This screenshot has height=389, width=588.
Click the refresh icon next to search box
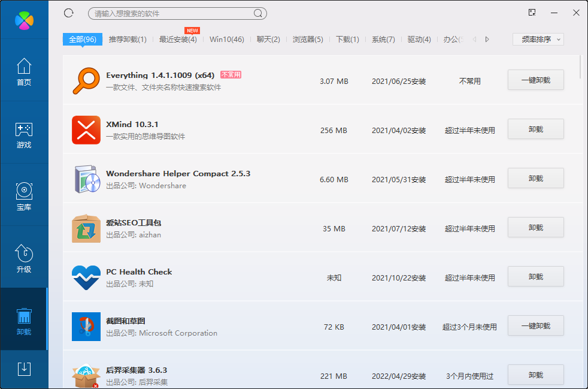pyautogui.click(x=68, y=13)
